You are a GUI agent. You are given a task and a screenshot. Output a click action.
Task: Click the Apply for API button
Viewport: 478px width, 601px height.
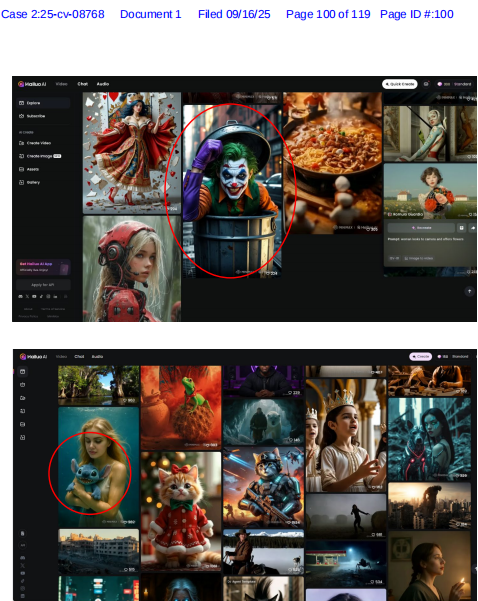pyautogui.click(x=43, y=285)
